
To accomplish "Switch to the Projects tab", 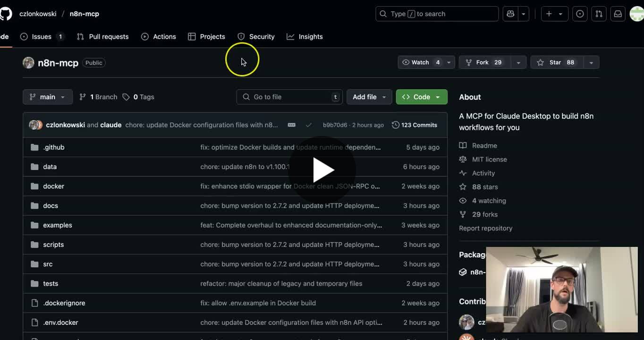I will (x=206, y=36).
